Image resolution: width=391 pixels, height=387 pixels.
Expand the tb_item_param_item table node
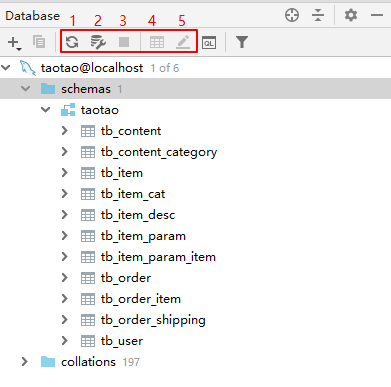(65, 257)
